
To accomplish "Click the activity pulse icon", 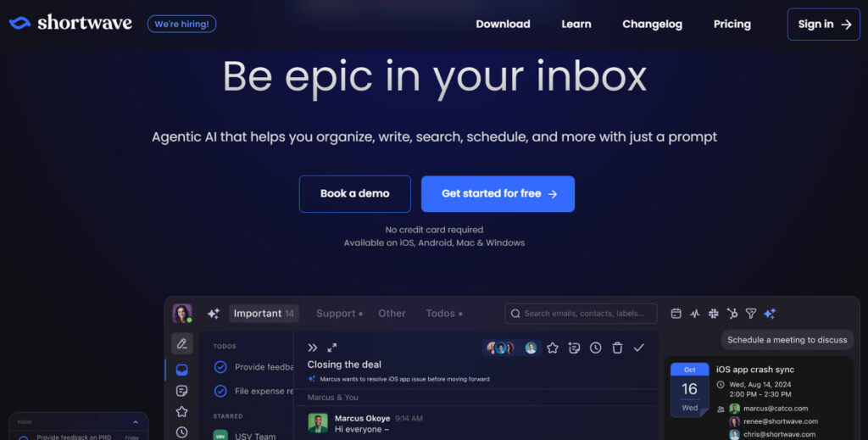I will [x=695, y=314].
